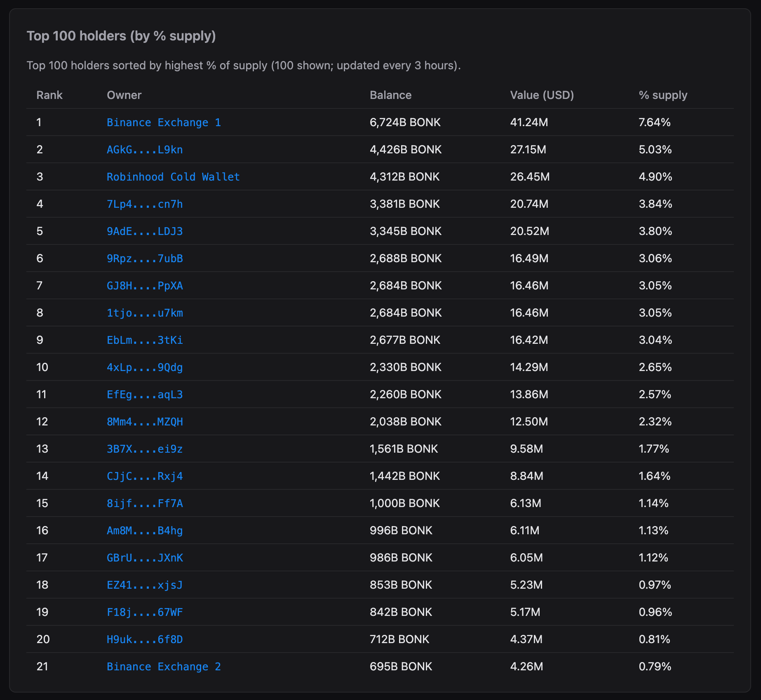Screen dimensions: 761x700
Task: Select supply percentage 2.32%
Action: point(655,422)
